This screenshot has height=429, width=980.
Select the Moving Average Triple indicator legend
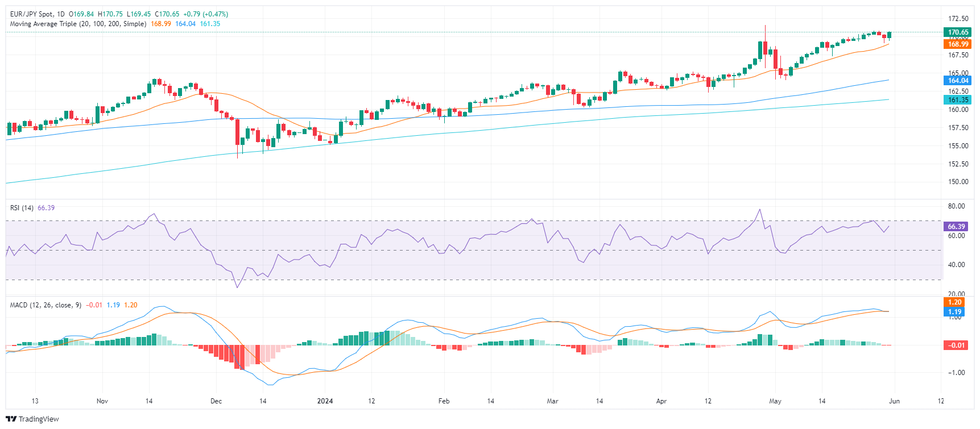click(x=78, y=24)
